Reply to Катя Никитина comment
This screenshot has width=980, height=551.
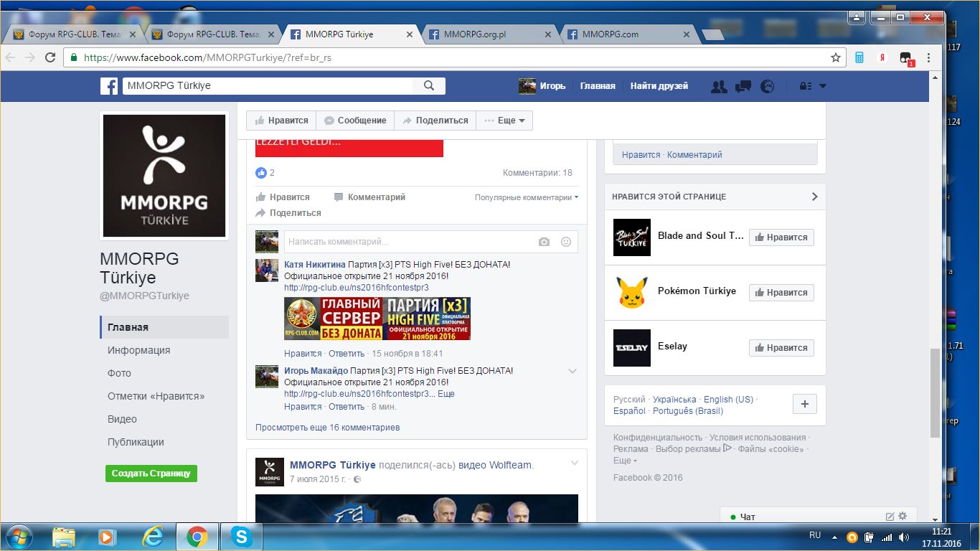tap(347, 354)
